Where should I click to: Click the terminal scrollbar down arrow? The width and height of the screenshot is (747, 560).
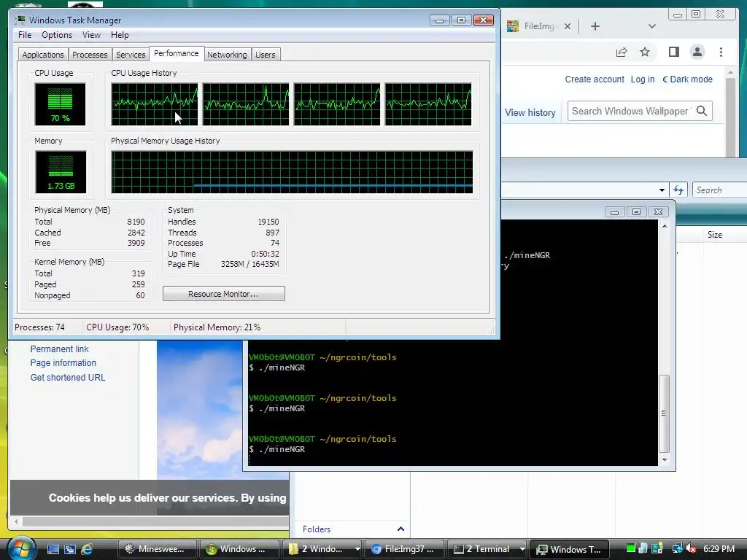point(664,460)
